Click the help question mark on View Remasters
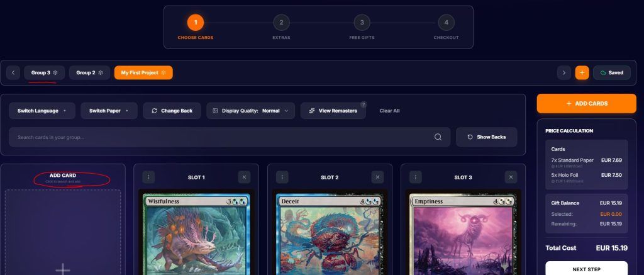Screen dimensions: 644x275 pyautogui.click(x=364, y=104)
